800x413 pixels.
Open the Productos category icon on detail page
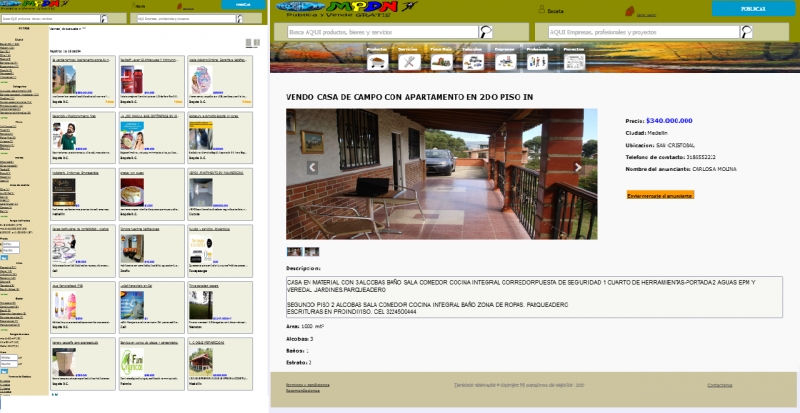378,62
